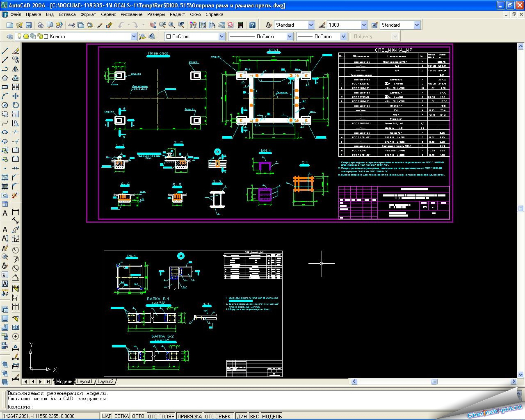This screenshot has height=420, width=525.
Task: Open QuickCalc calculator
Action: [240, 25]
